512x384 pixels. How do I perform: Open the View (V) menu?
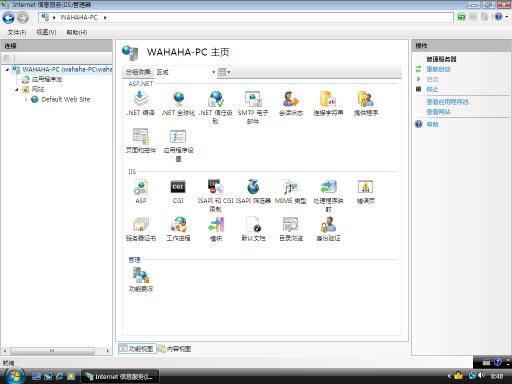point(46,32)
